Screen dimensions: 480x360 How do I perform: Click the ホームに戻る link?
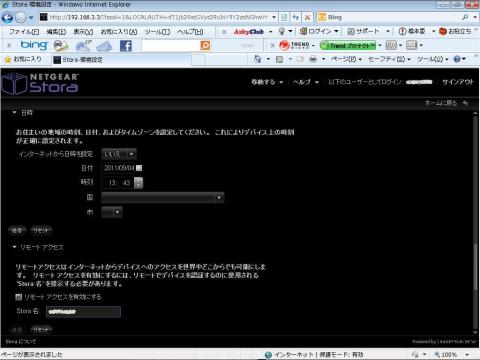pyautogui.click(x=447, y=103)
